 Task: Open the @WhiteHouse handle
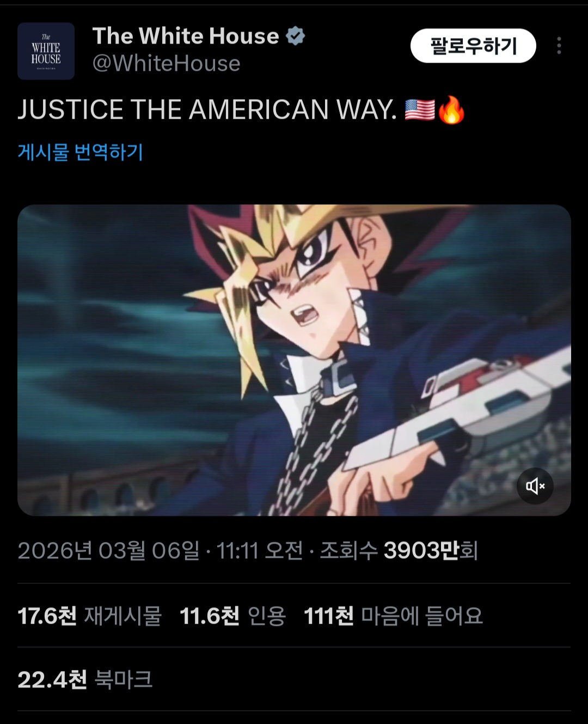166,64
